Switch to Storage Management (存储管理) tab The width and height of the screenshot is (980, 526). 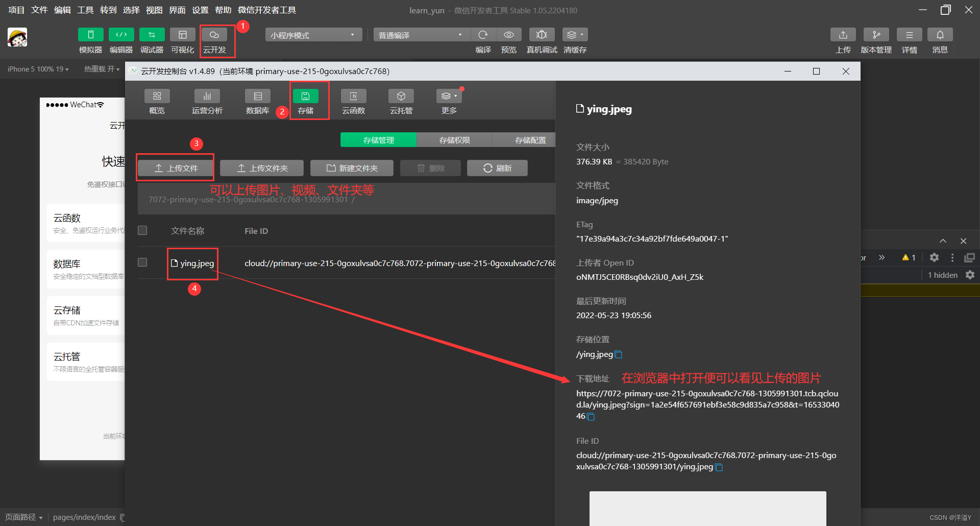[x=378, y=140]
